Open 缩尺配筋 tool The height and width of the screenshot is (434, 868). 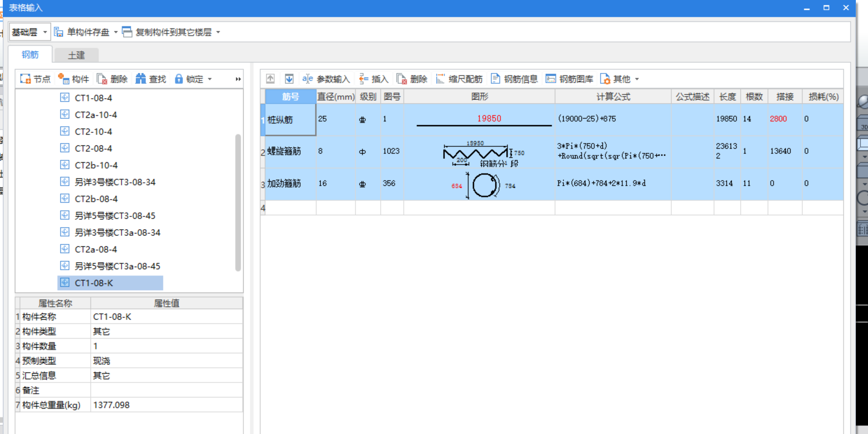[459, 79]
